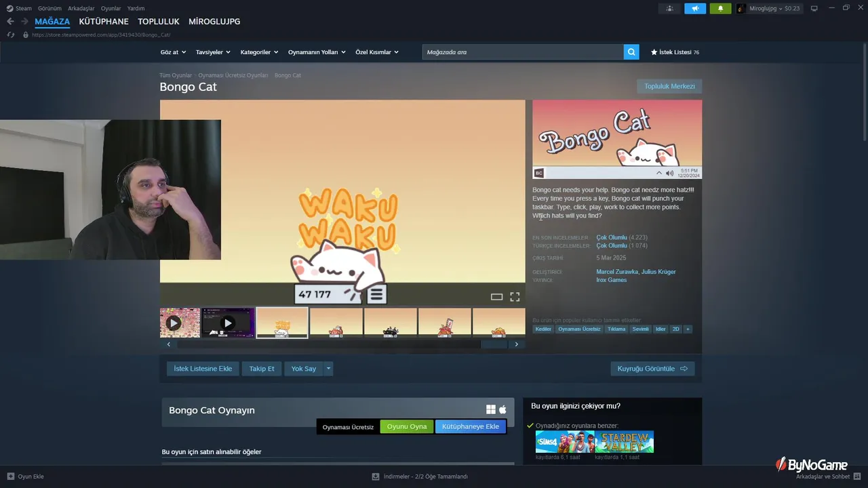Open the green notifications bell
The width and height of the screenshot is (868, 488).
(720, 8)
